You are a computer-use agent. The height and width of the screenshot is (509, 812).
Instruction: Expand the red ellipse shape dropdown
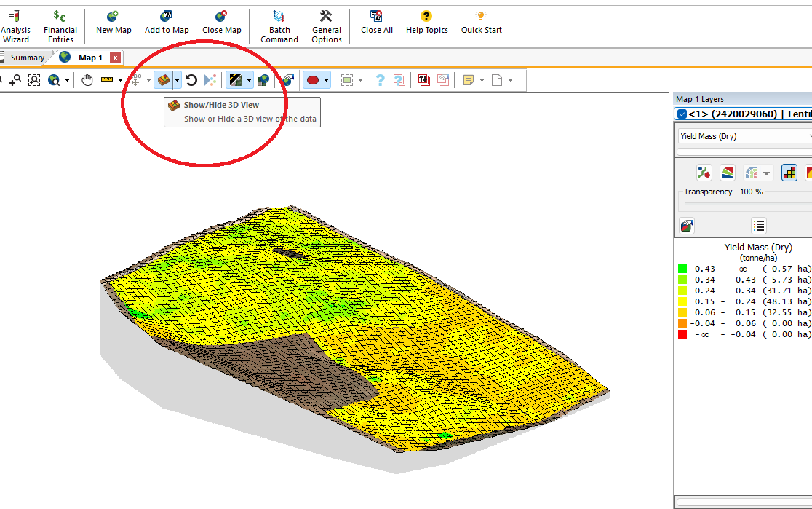[x=326, y=80]
